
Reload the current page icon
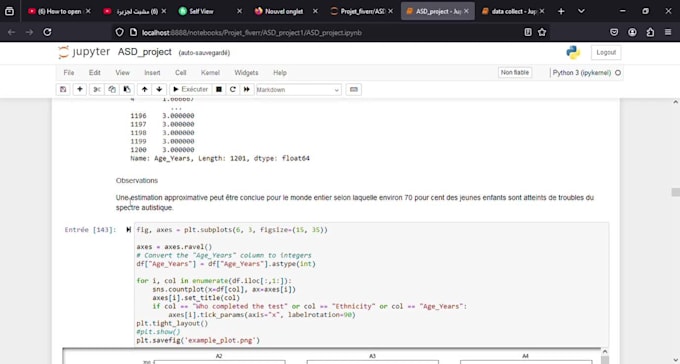pyautogui.click(x=48, y=32)
